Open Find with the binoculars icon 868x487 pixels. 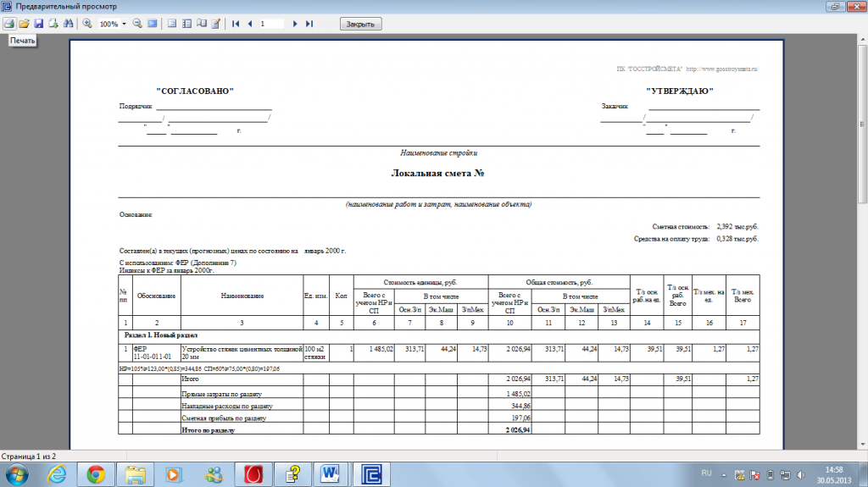coord(68,24)
